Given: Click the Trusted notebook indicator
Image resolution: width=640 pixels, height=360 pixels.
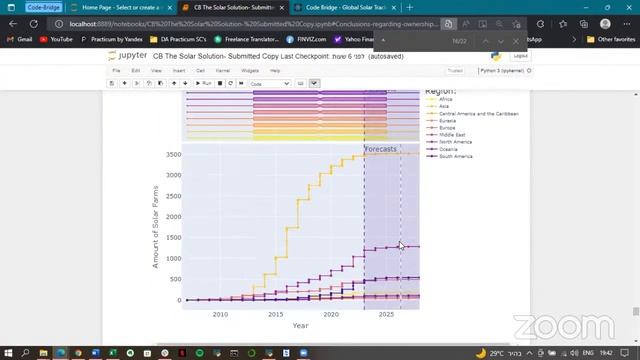Looking at the screenshot, I should 455,71.
